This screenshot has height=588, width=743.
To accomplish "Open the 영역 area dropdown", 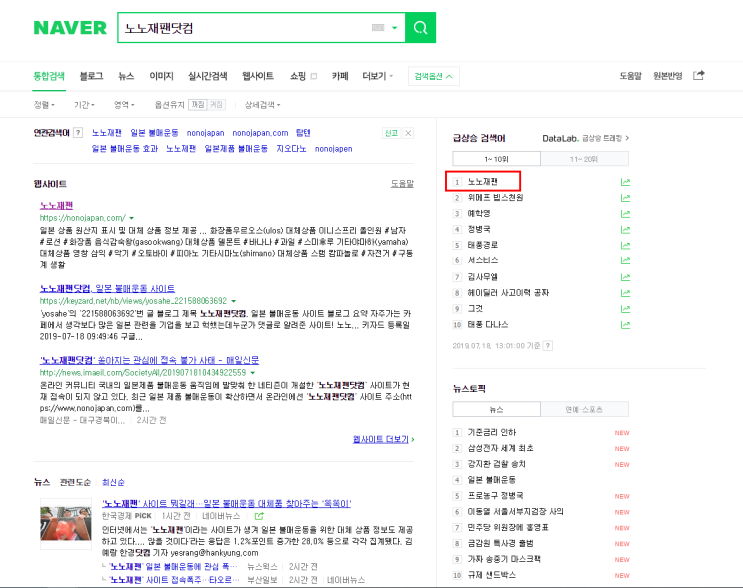I will (124, 105).
